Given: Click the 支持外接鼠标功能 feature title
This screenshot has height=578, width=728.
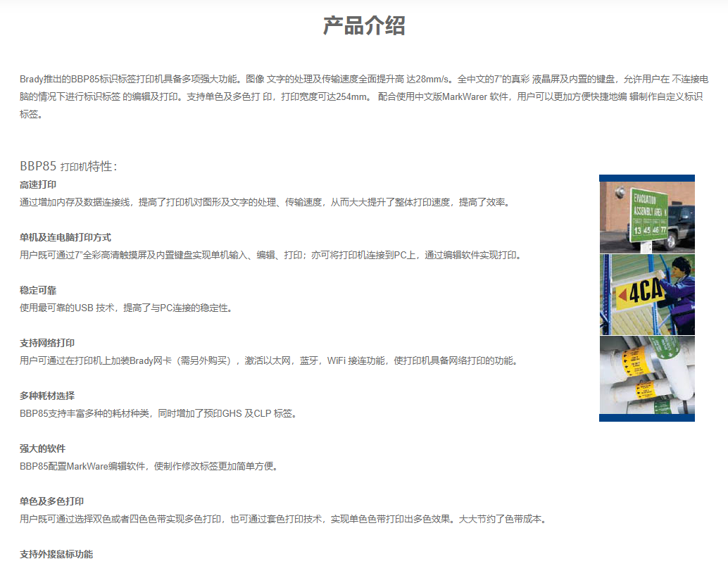Looking at the screenshot, I should (x=56, y=554).
